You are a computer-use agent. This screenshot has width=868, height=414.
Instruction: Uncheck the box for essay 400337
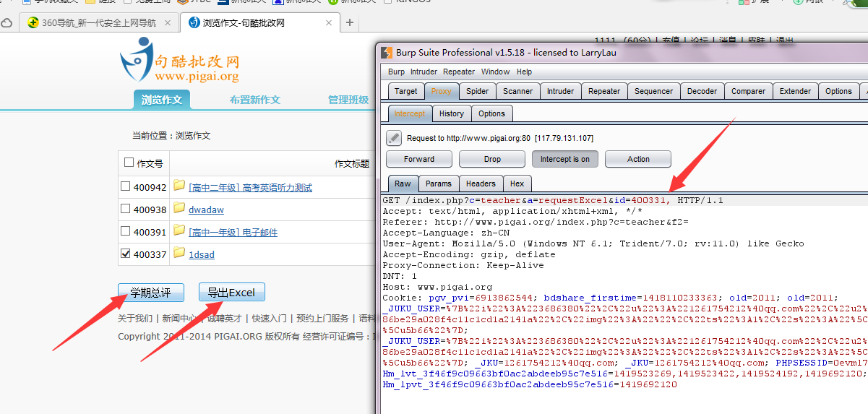click(126, 254)
